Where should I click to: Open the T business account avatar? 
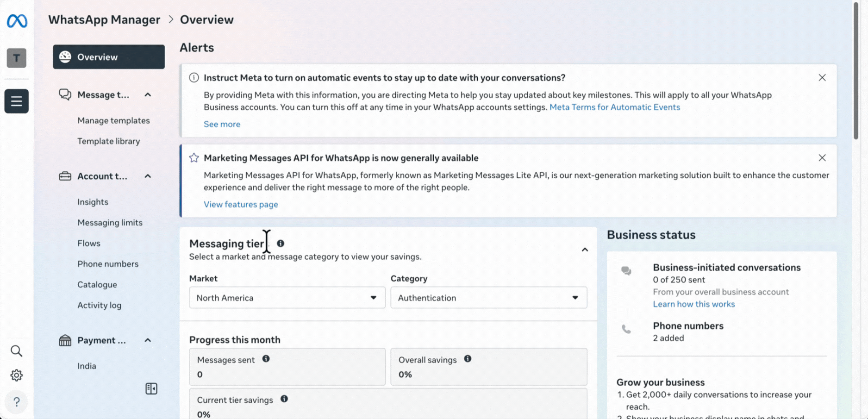coord(17,58)
